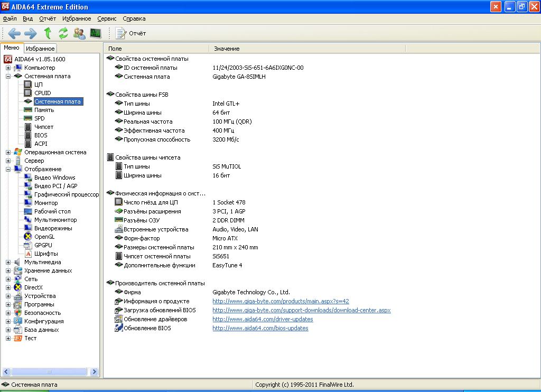The image size is (541, 392).
Task: Expand the Операционная система node
Action: tap(8, 152)
